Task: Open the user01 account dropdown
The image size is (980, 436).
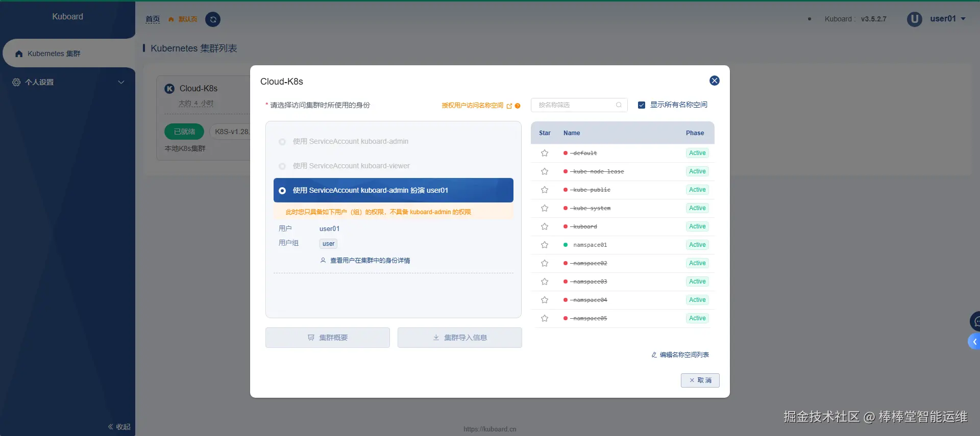Action: click(948, 19)
